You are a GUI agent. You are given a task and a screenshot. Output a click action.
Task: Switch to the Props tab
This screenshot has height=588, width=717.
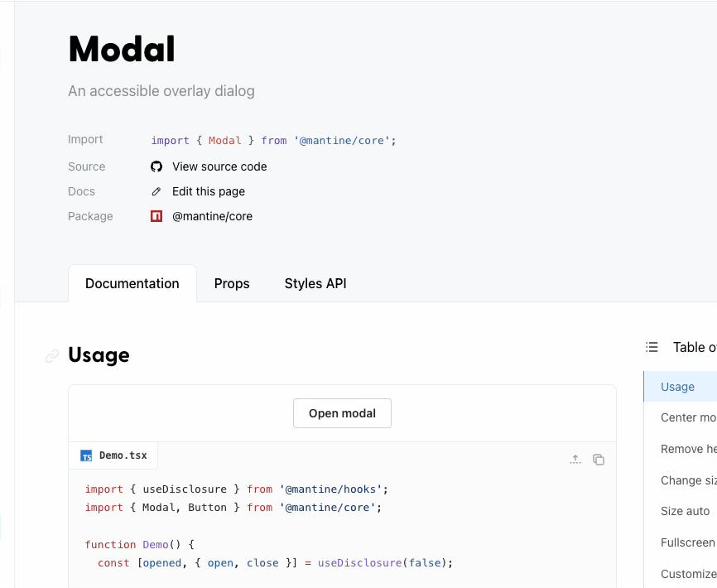pyautogui.click(x=232, y=283)
